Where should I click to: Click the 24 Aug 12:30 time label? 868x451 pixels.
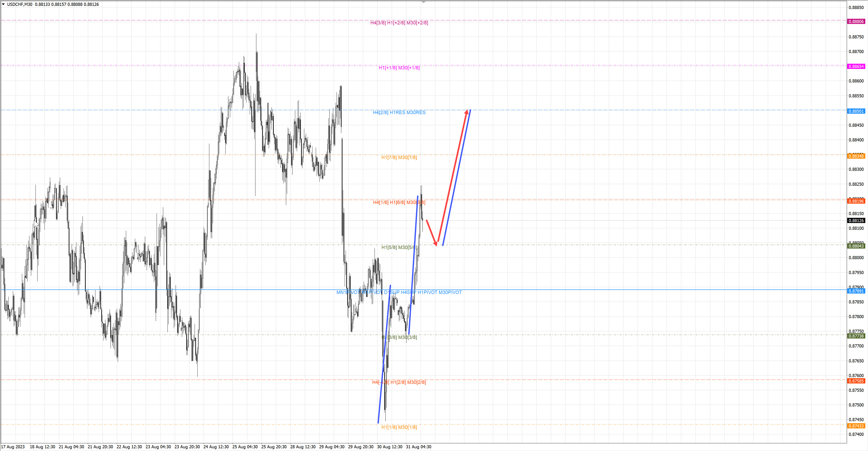216,447
